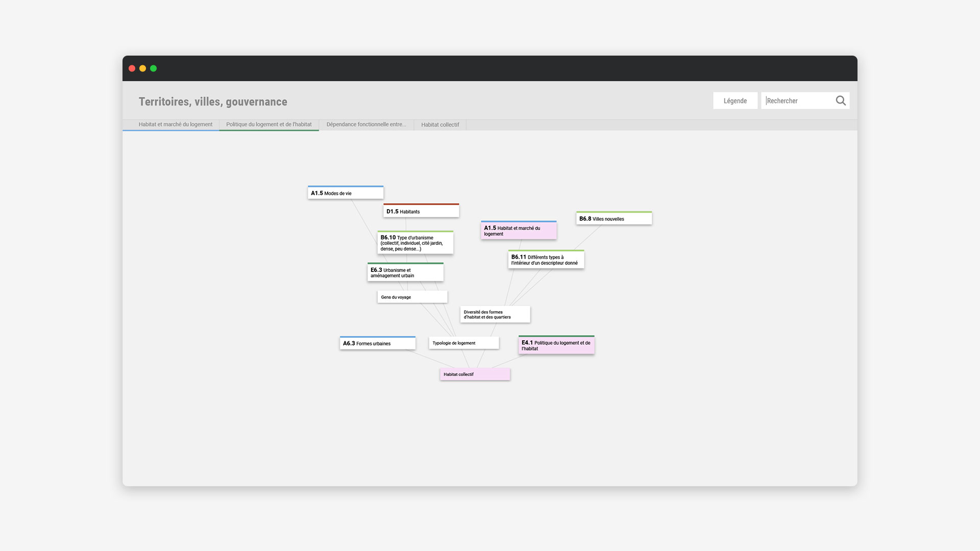980x551 pixels.
Task: Select the Gens du voyage node
Action: click(x=412, y=297)
